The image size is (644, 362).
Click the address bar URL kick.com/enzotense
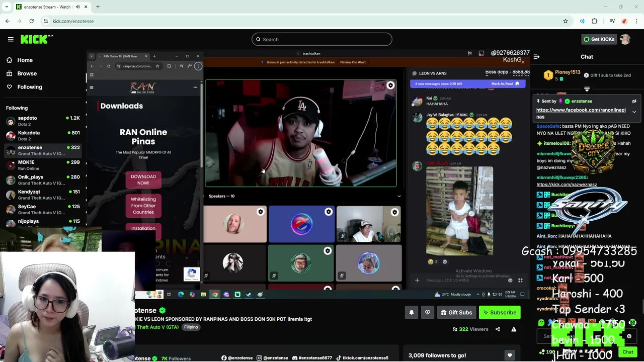tap(73, 21)
